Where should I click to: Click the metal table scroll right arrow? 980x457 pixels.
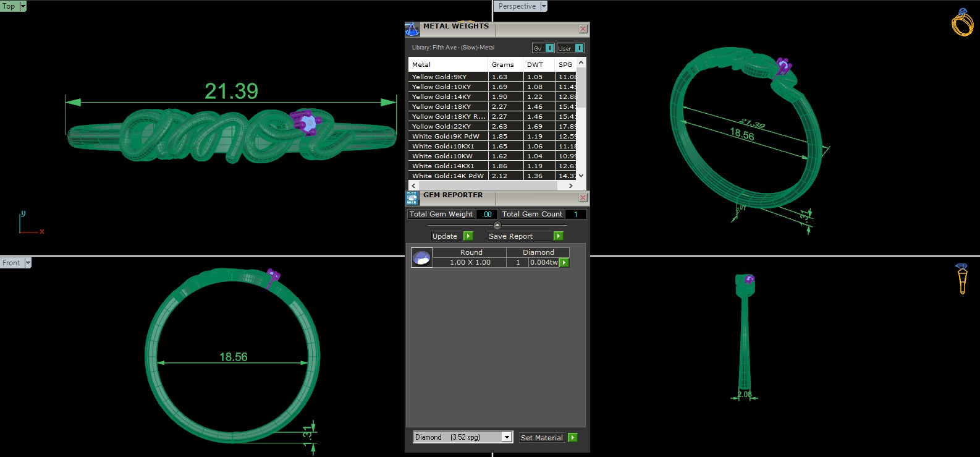coord(570,186)
